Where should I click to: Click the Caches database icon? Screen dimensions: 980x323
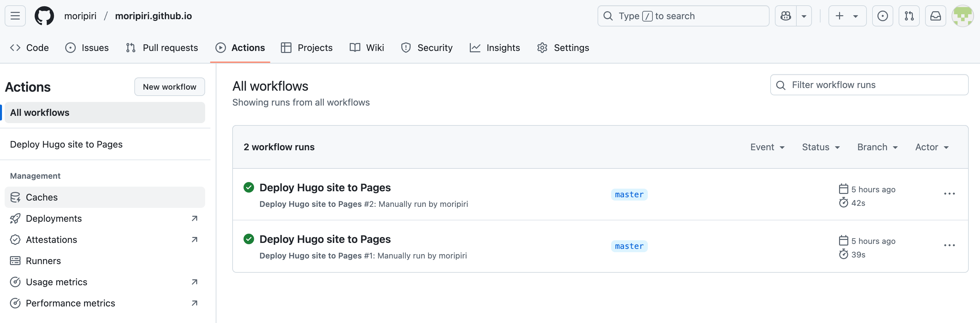pos(15,198)
